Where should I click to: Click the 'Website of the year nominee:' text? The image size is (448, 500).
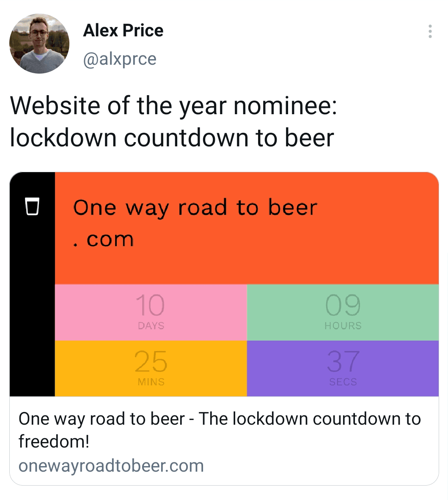click(x=173, y=106)
